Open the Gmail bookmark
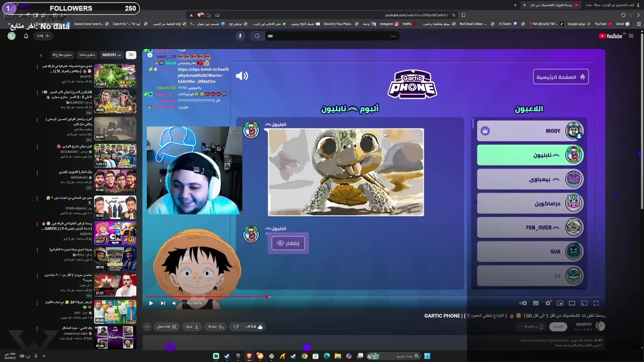 click(x=622, y=24)
